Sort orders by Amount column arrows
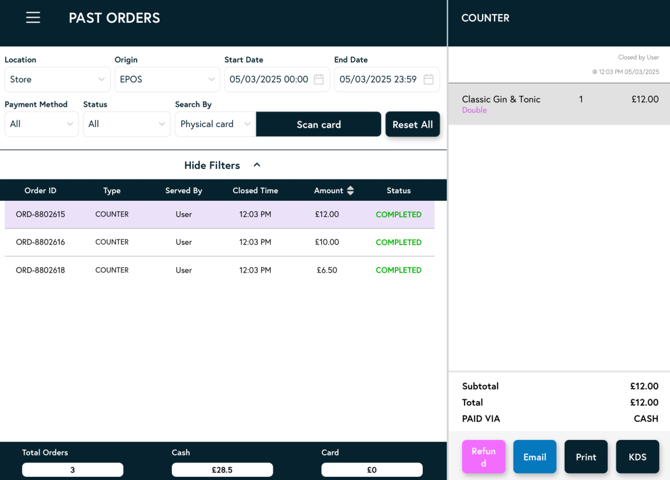 (x=350, y=190)
